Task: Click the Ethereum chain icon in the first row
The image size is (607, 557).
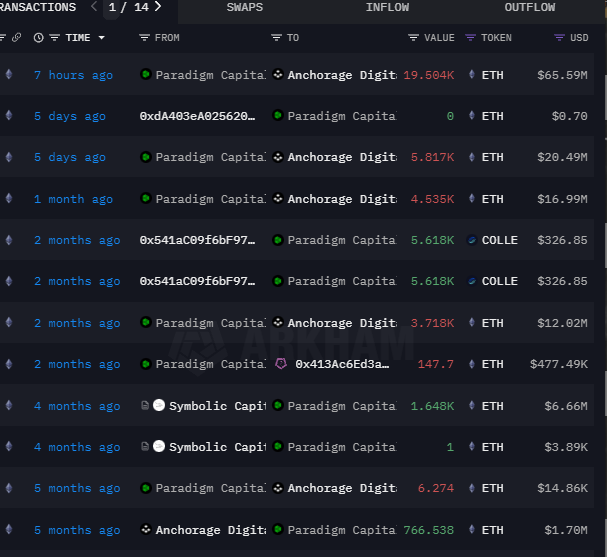Action: pos(10,75)
